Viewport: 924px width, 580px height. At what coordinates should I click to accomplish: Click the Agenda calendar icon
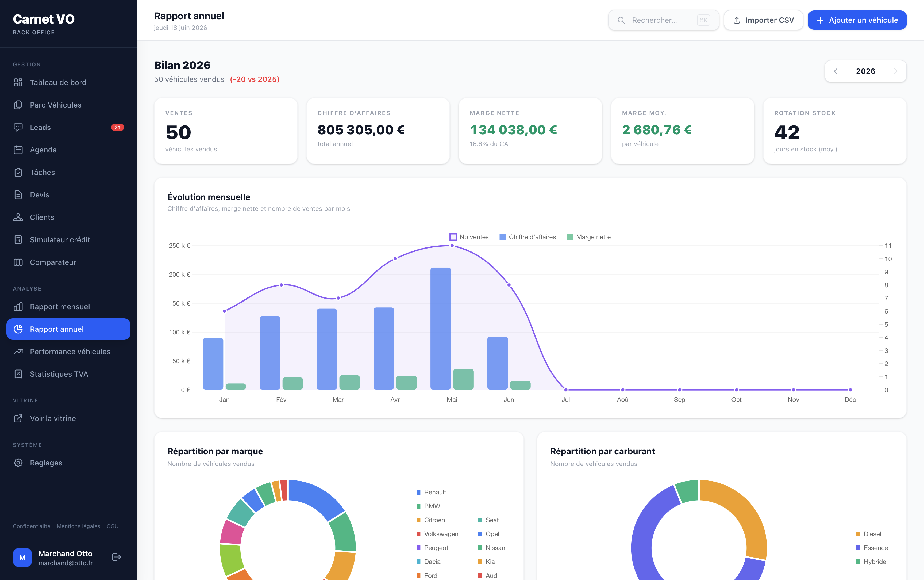pos(18,150)
